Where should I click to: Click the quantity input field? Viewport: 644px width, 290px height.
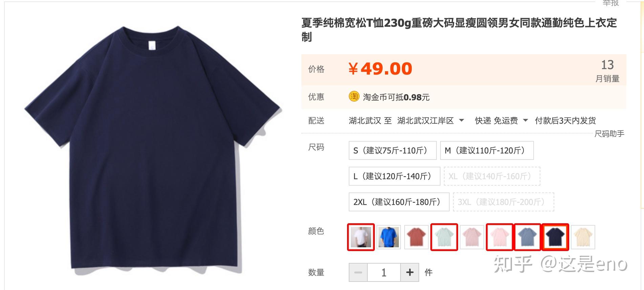click(x=384, y=272)
